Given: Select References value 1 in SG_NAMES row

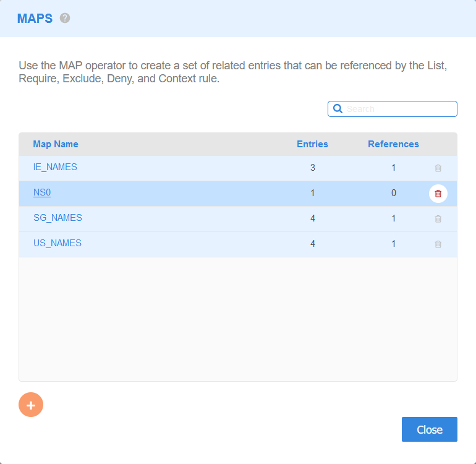Looking at the screenshot, I should 394,218.
